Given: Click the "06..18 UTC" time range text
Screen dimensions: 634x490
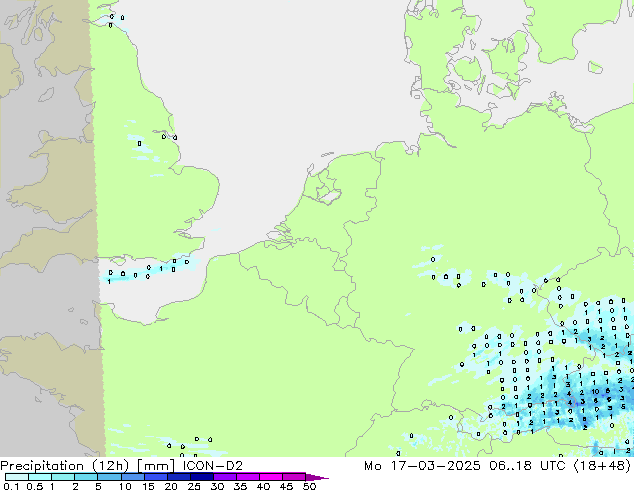Looking at the screenshot, I should point(528,466).
